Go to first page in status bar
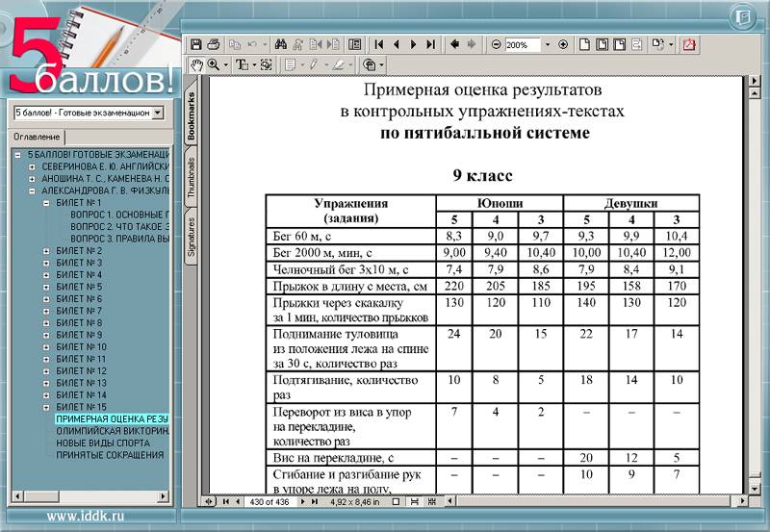The width and height of the screenshot is (770, 532). tap(226, 501)
